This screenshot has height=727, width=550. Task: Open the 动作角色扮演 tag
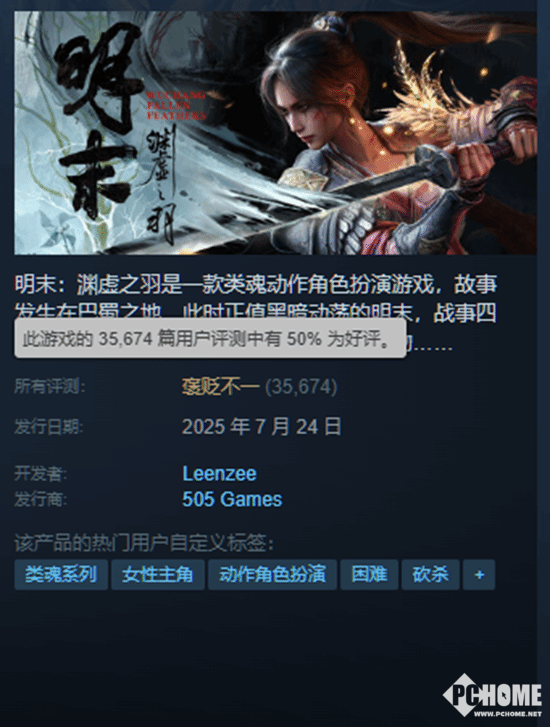point(272,575)
